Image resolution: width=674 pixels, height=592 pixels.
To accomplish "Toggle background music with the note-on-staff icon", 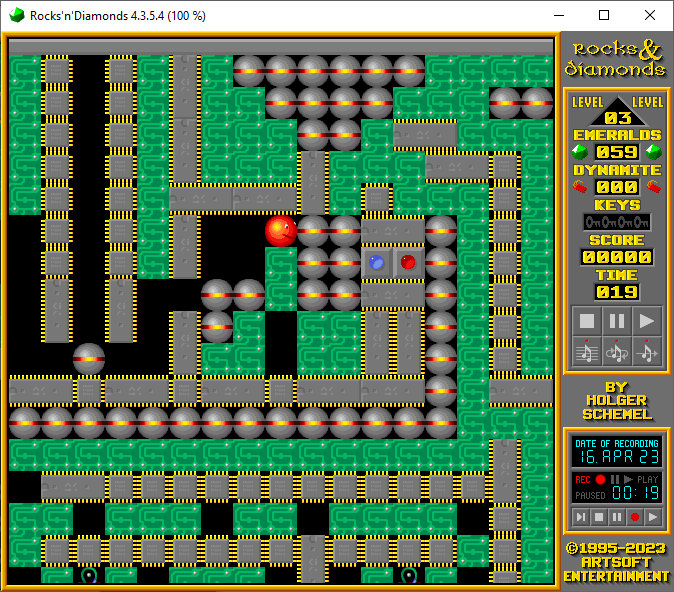I will coord(587,352).
